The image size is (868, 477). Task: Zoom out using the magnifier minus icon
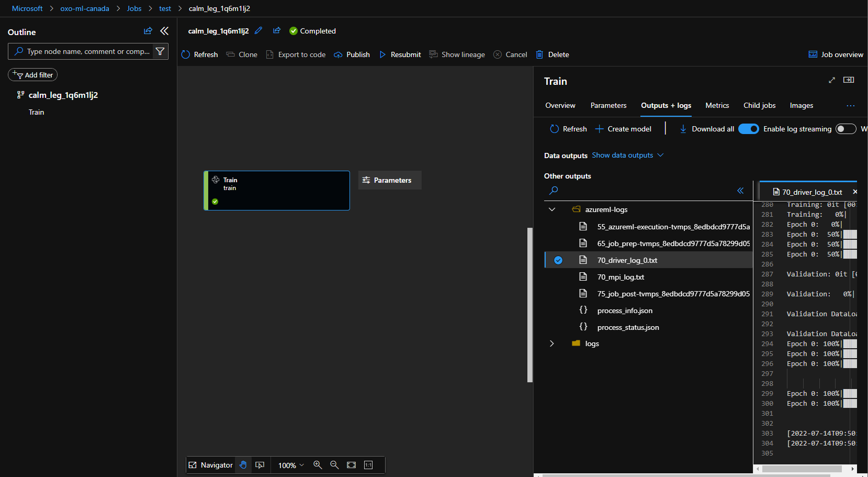click(x=334, y=465)
